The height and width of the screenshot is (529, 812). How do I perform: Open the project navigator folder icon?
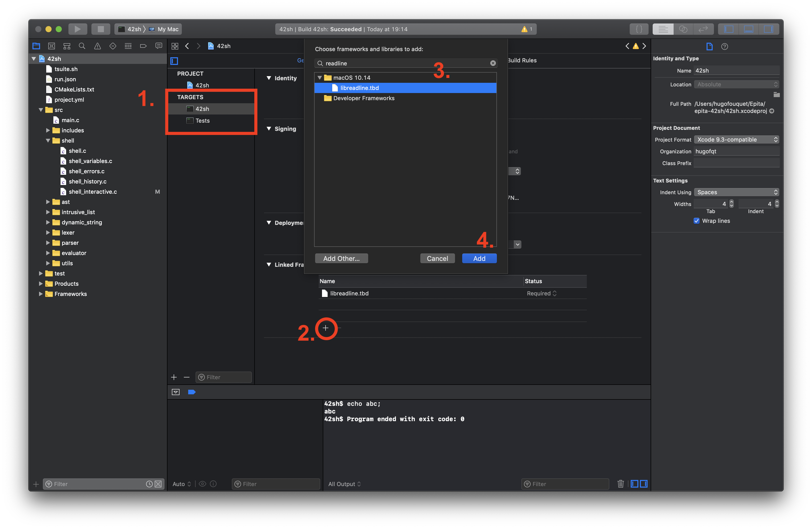36,46
